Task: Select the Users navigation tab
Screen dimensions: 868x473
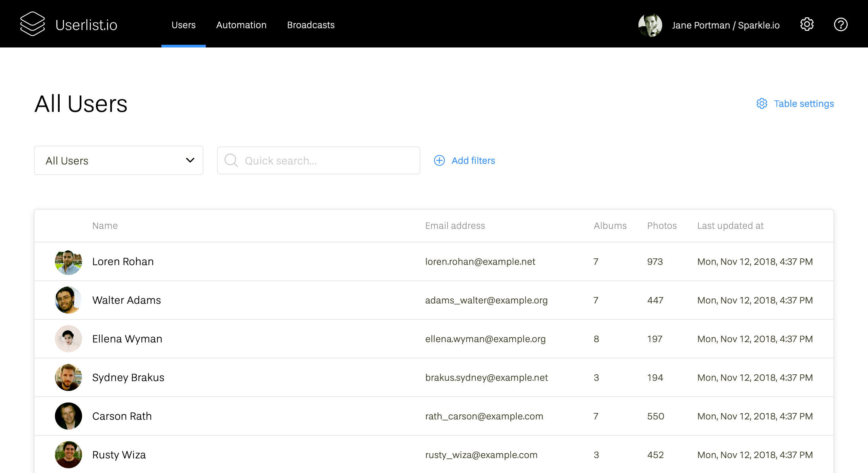Action: (183, 25)
